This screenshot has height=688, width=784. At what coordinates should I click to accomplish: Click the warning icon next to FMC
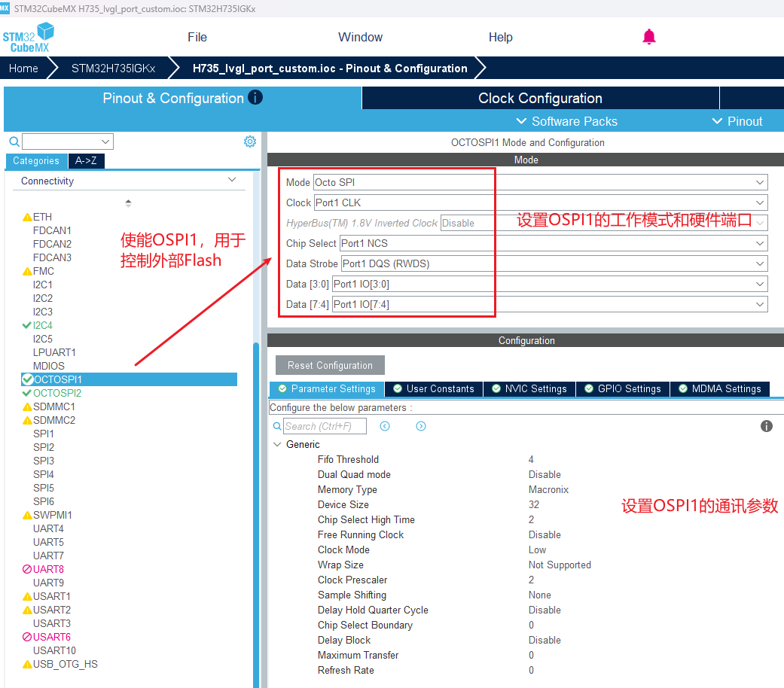click(27, 271)
